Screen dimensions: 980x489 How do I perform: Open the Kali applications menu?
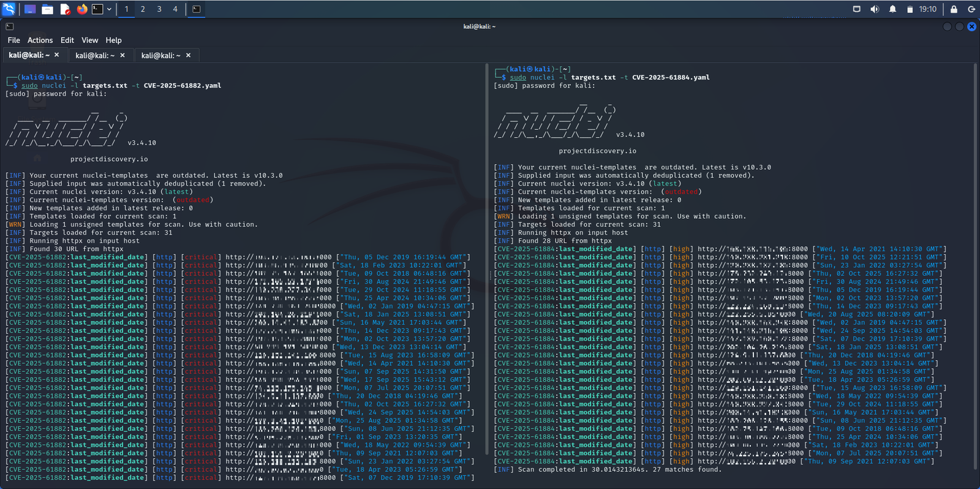9,9
